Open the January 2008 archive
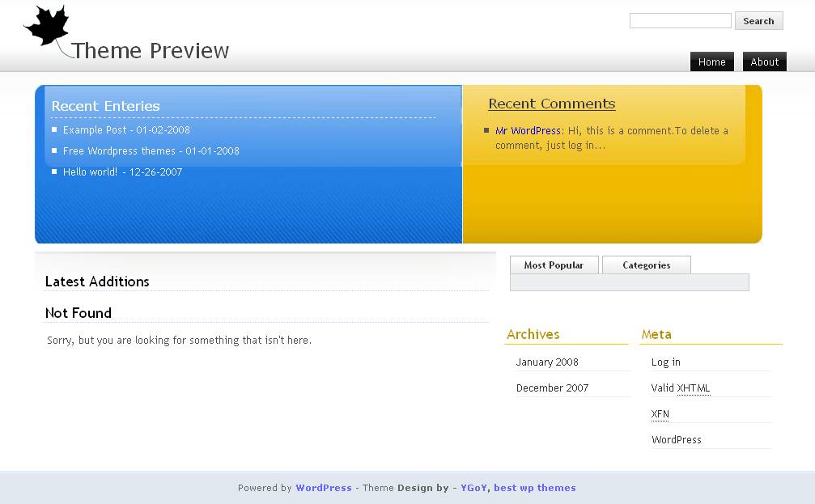The width and height of the screenshot is (815, 504). [545, 362]
